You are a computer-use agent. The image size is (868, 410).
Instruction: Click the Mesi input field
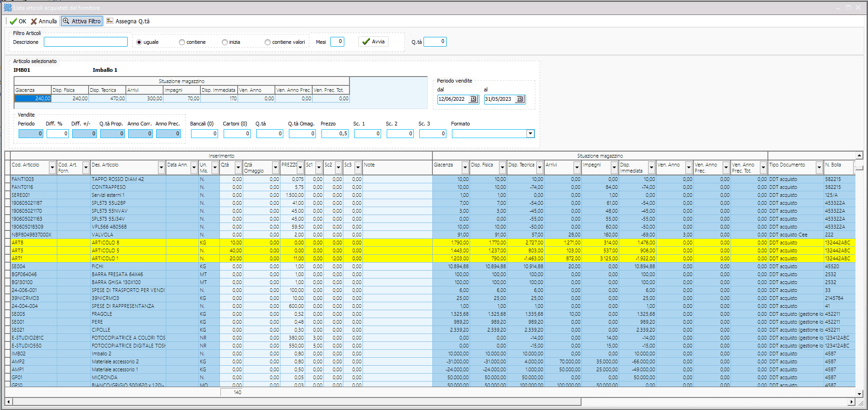click(337, 42)
